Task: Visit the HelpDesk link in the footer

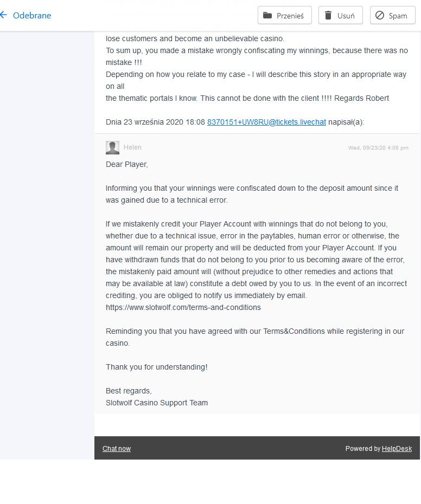Action: coord(397,448)
